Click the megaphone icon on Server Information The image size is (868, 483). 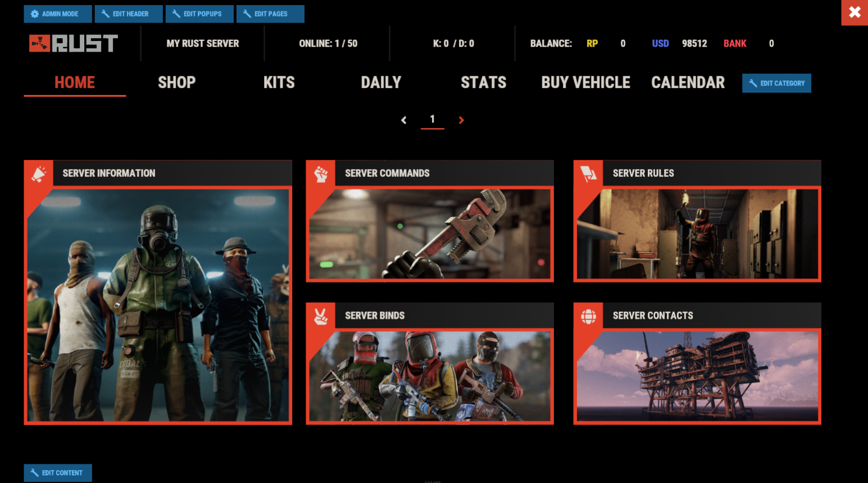click(38, 174)
